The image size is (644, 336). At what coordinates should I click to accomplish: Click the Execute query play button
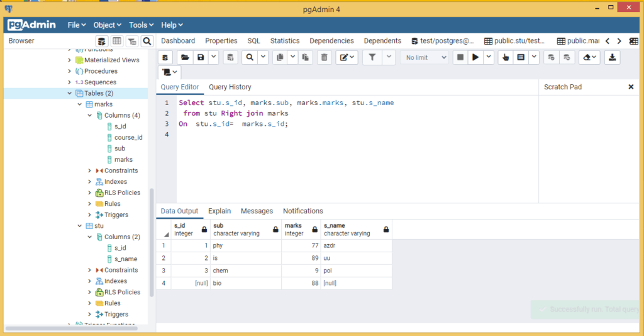tap(475, 57)
